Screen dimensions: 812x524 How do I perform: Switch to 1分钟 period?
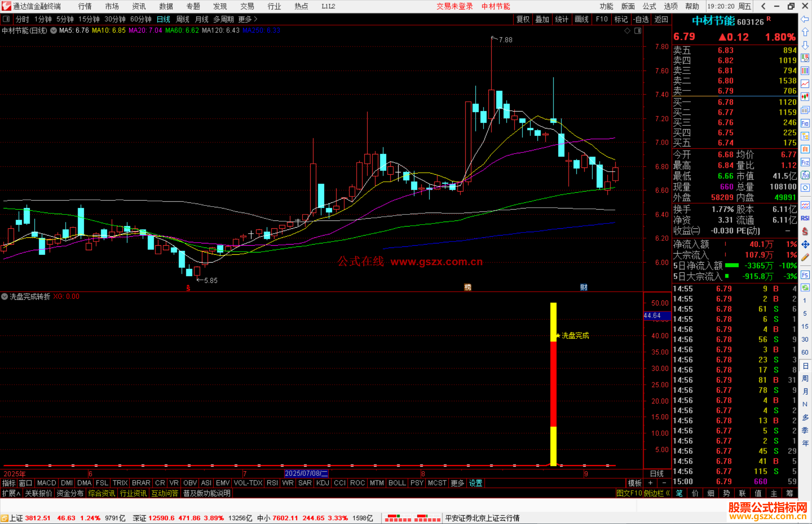(x=43, y=19)
